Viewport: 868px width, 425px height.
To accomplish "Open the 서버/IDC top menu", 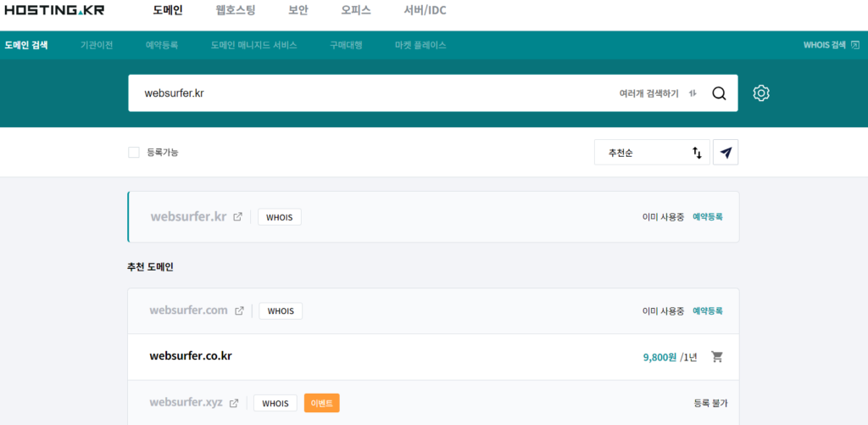I will 426,10.
